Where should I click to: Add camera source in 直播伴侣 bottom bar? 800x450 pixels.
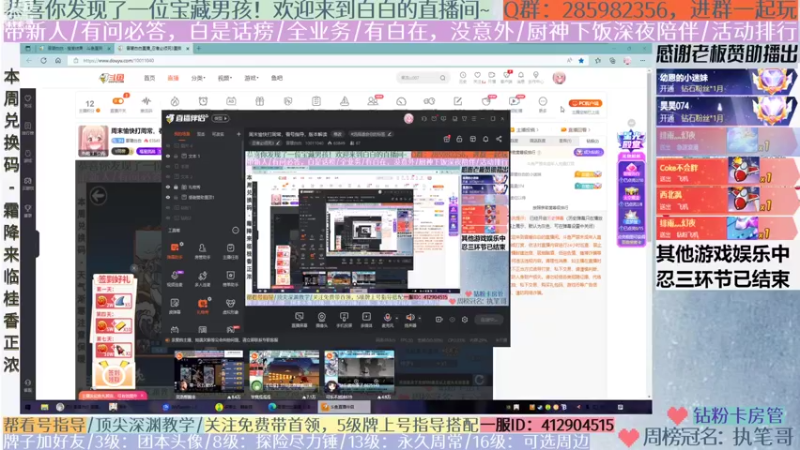[x=321, y=319]
